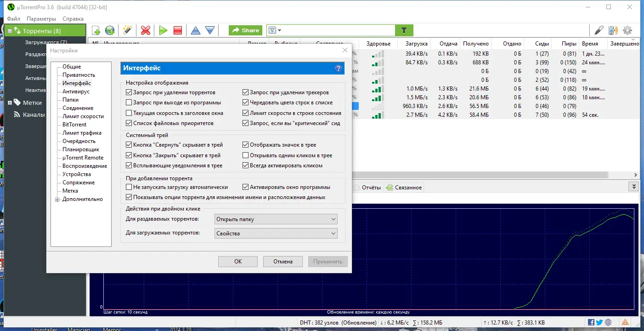Uncheck 'Всплывающие уведомления в трее'
The width and height of the screenshot is (644, 331).
coord(129,165)
